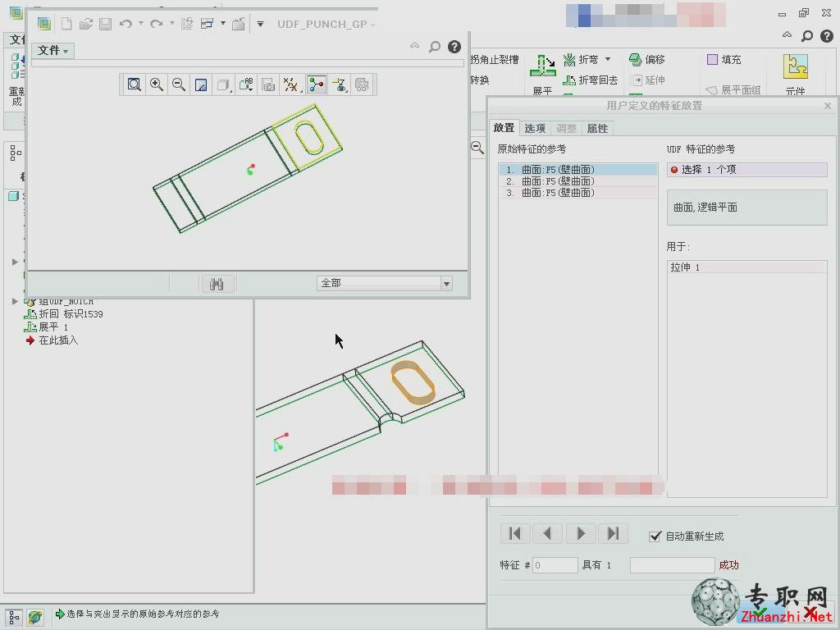
Task: Click the 延伸 extend tool
Action: [649, 80]
